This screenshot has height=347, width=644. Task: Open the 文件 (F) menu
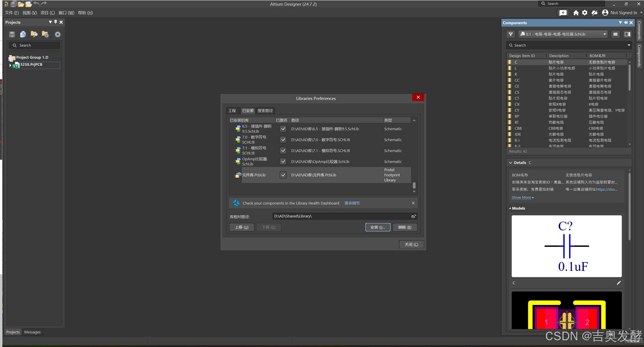click(x=12, y=13)
